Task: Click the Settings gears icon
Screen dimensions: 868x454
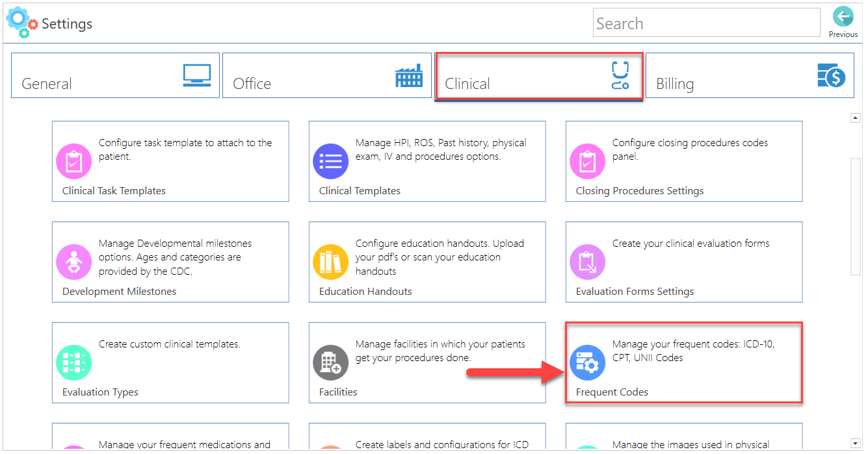Action: (21, 23)
